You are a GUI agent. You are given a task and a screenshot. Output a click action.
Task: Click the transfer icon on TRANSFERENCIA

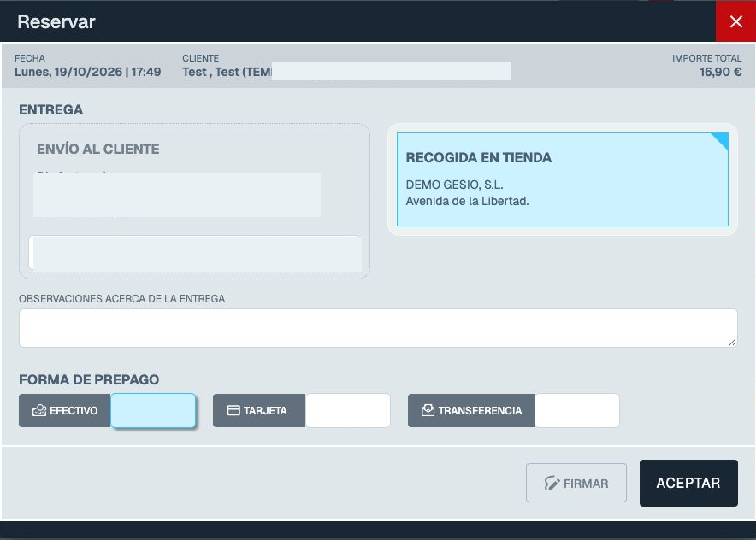[428, 410]
